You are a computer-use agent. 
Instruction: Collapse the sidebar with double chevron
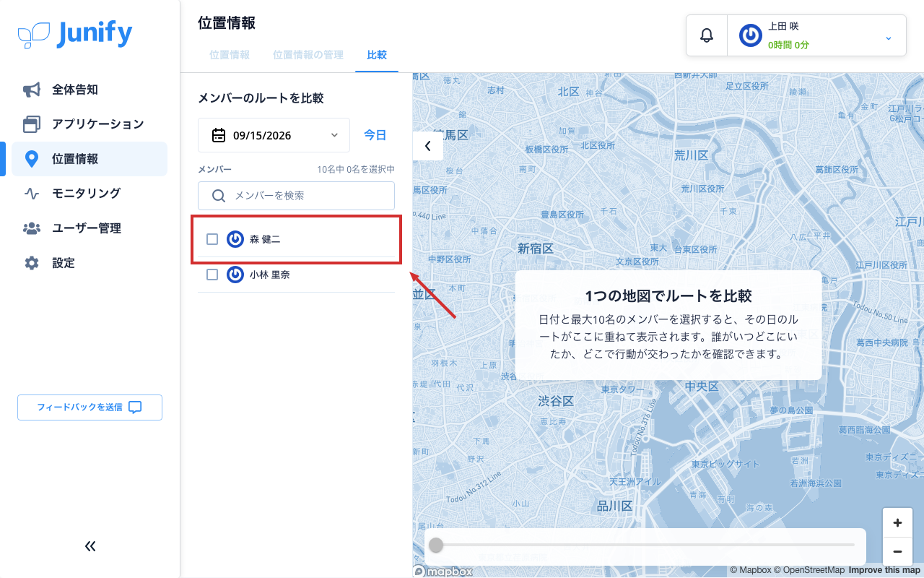90,546
